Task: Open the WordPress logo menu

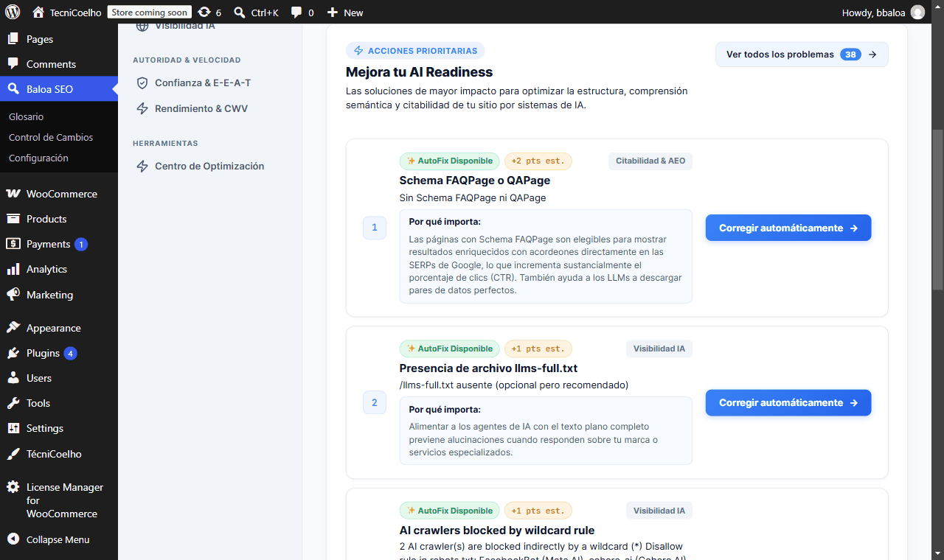Action: click(x=13, y=12)
